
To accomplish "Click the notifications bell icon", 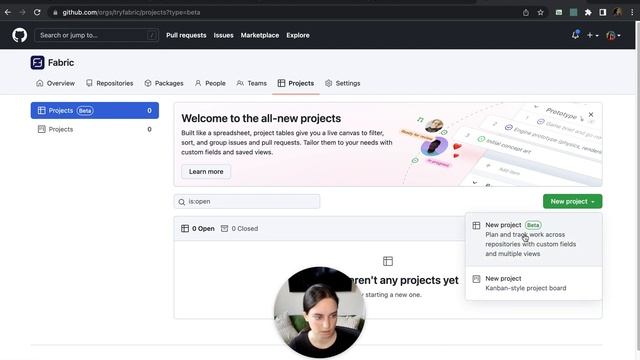I will click(x=575, y=35).
